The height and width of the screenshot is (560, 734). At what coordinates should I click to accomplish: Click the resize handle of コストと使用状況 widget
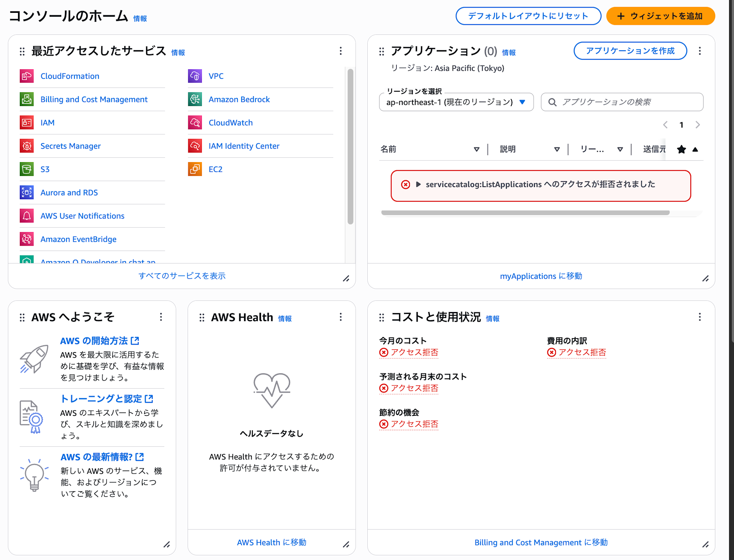coord(705,545)
